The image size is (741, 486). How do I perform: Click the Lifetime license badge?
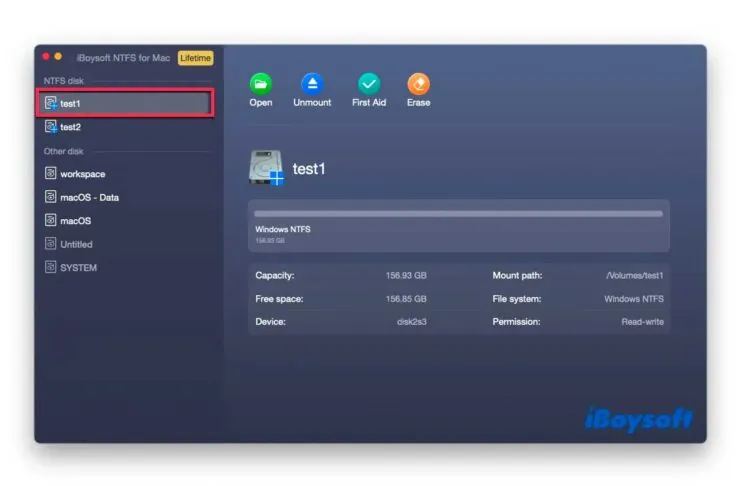(x=196, y=58)
